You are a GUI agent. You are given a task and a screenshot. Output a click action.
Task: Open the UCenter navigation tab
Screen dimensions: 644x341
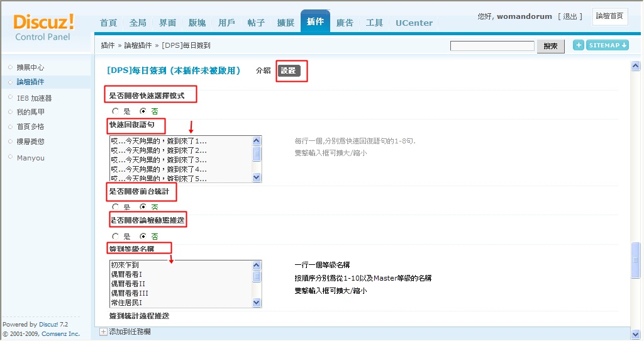[x=414, y=23]
